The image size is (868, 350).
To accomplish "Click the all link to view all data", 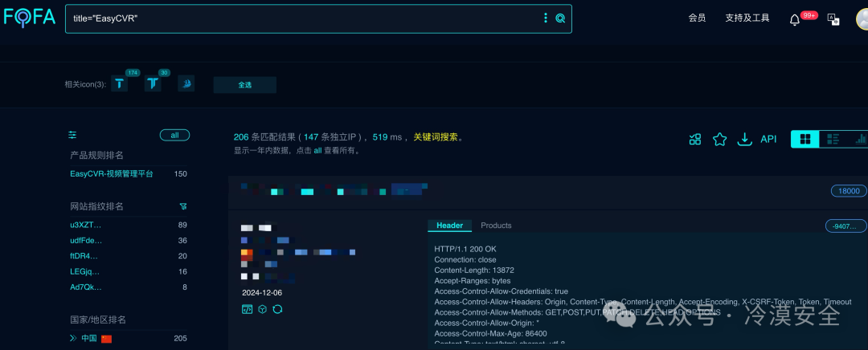I will pyautogui.click(x=317, y=150).
